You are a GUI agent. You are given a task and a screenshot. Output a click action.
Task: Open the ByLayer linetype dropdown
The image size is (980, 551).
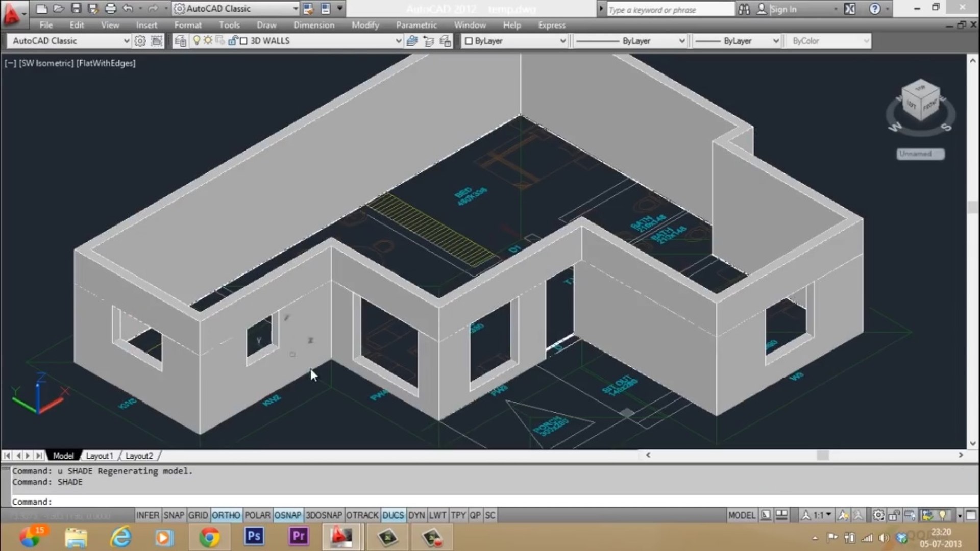click(681, 41)
